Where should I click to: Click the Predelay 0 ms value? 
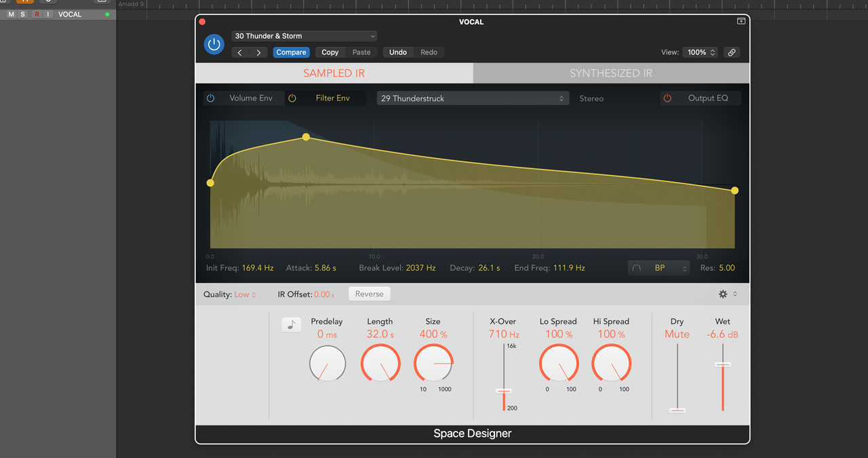(x=327, y=335)
